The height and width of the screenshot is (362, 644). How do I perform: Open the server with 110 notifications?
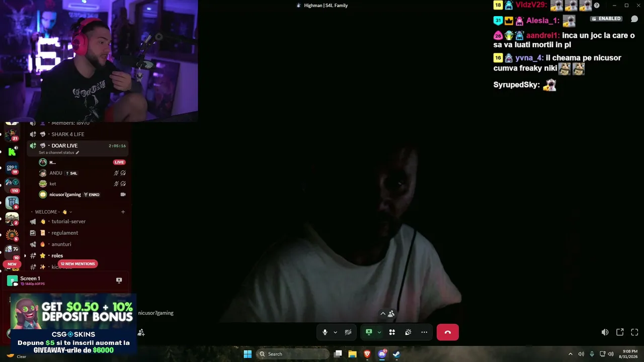coord(12,185)
